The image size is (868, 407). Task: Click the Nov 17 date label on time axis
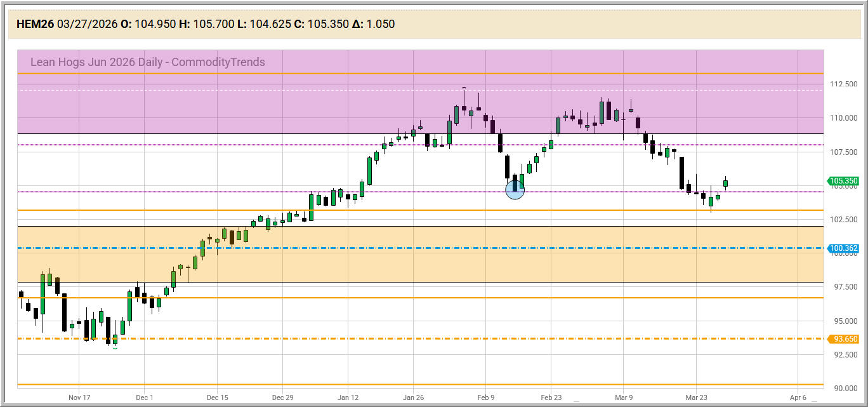[x=79, y=397]
